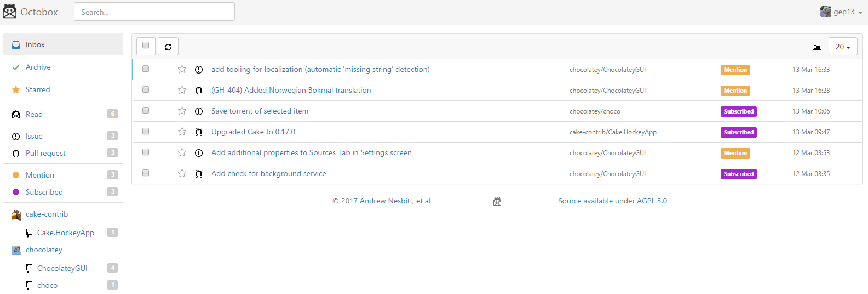This screenshot has height=294, width=868.
Task: Open the gep13 user dropdown menu
Action: click(x=841, y=12)
